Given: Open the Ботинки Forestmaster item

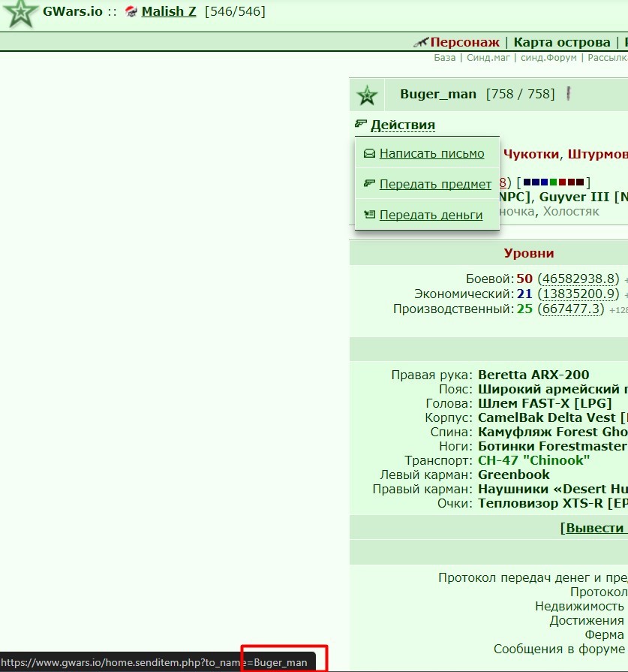Looking at the screenshot, I should 553,446.
